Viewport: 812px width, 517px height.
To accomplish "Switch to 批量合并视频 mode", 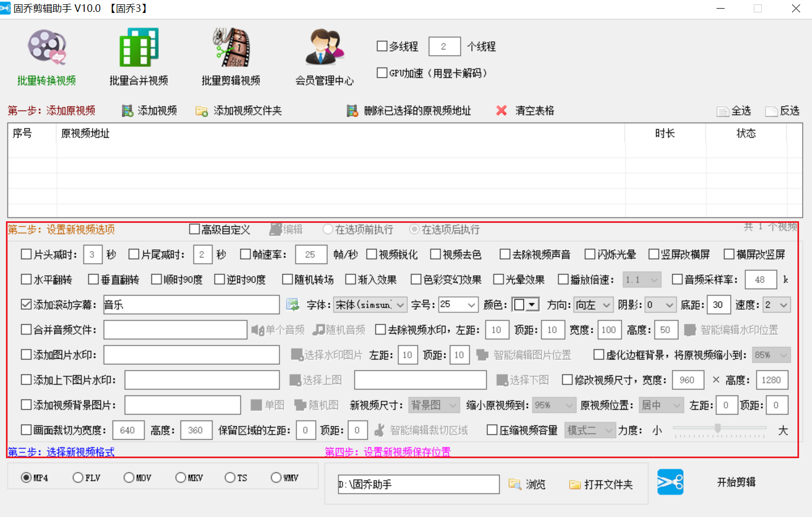I will 137,49.
